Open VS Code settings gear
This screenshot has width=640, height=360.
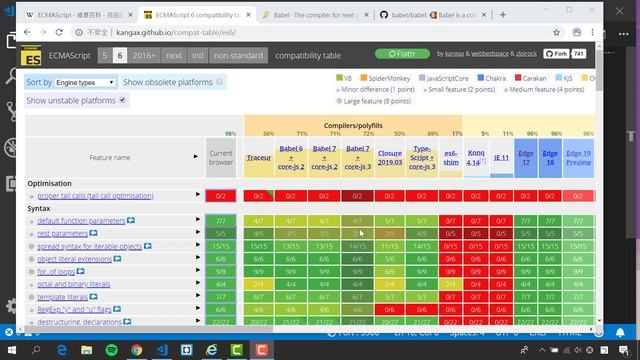click(11, 306)
